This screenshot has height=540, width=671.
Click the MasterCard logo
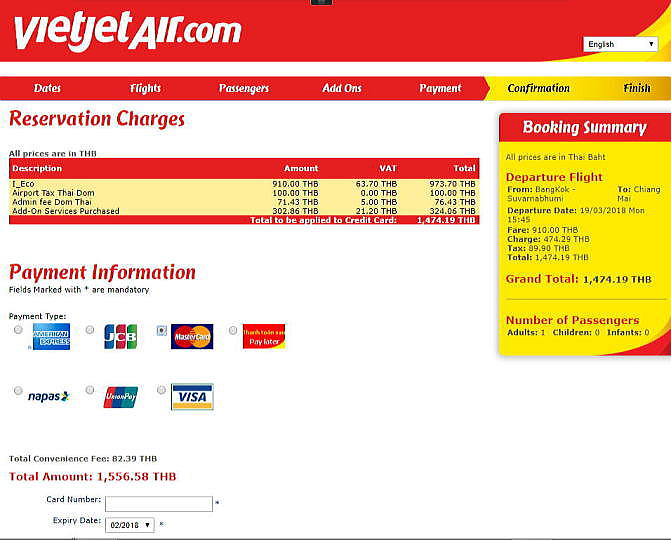click(x=192, y=336)
